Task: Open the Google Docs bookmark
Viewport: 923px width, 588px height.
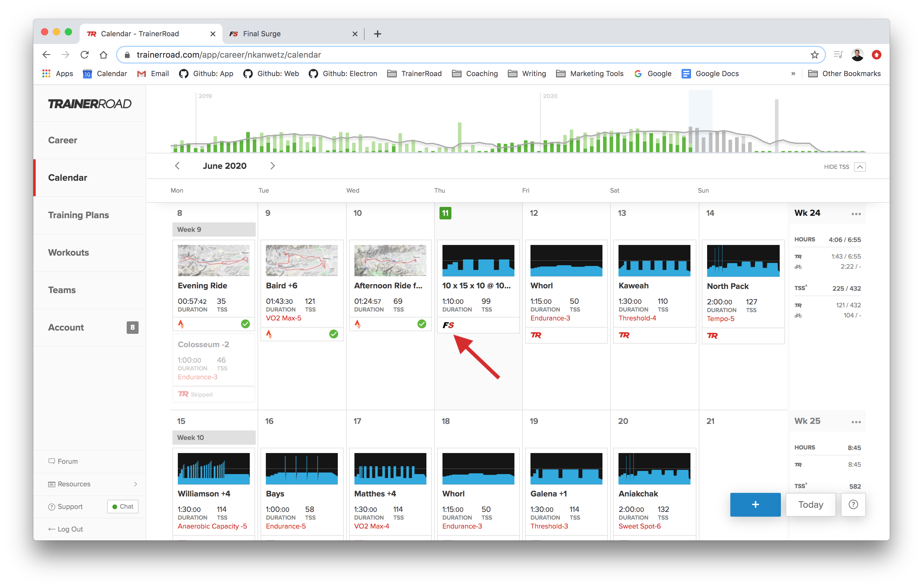Action: [x=710, y=74]
